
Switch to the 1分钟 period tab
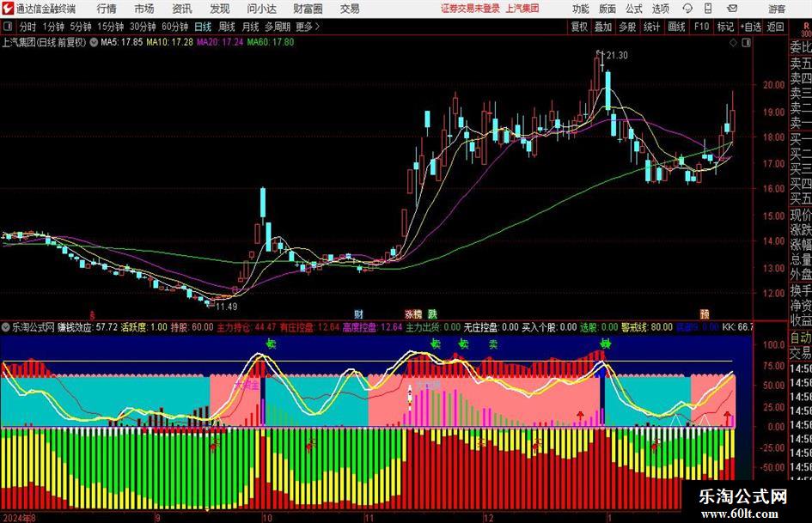52,27
